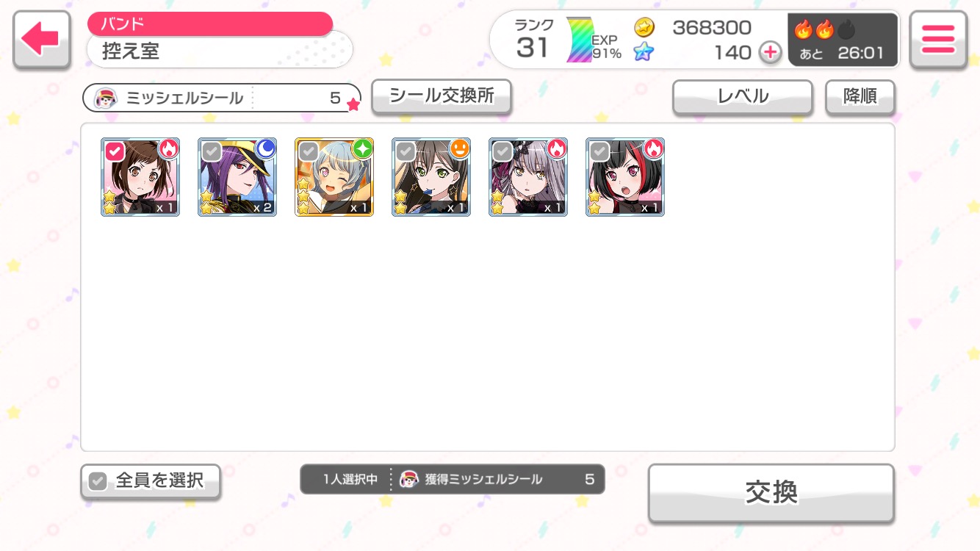
Task: Select the silver-haired character card thumbnail
Action: [528, 177]
